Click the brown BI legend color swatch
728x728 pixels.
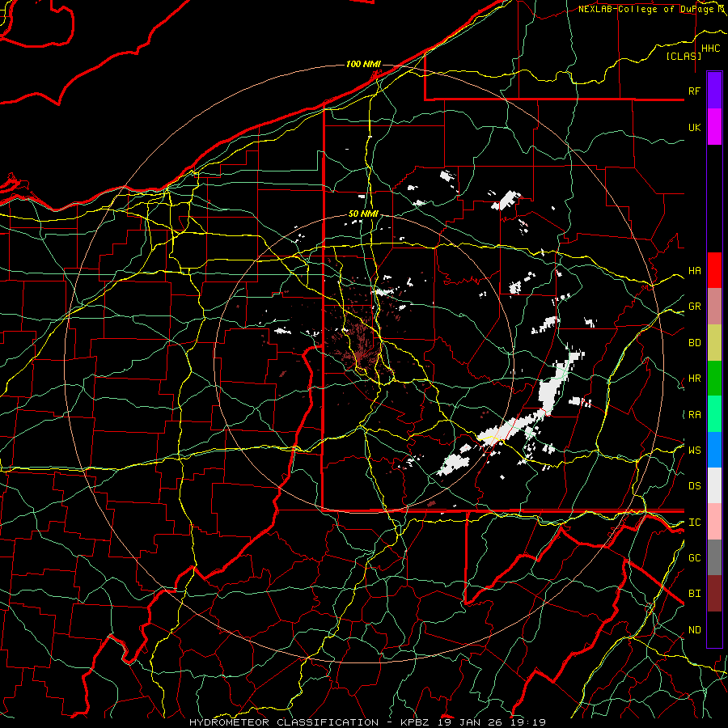coord(714,594)
